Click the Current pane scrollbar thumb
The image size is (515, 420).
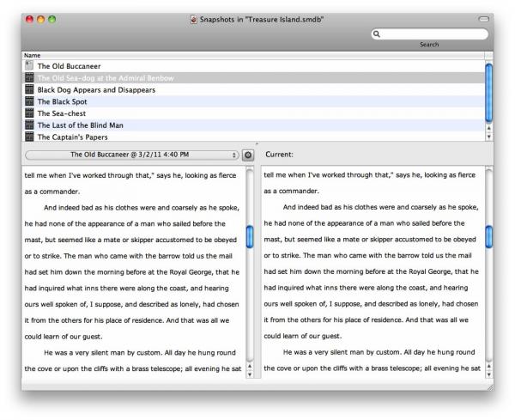click(489, 236)
